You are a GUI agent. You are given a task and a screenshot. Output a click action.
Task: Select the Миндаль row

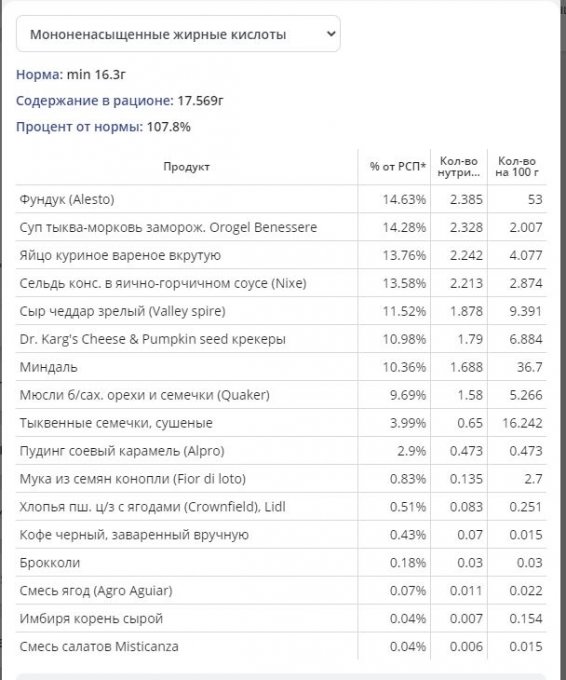click(x=281, y=367)
